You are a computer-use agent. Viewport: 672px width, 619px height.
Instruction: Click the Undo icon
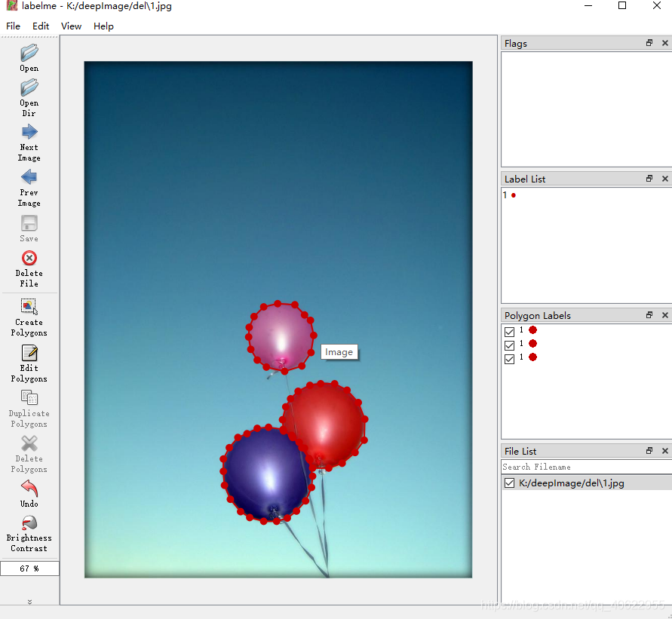29,492
